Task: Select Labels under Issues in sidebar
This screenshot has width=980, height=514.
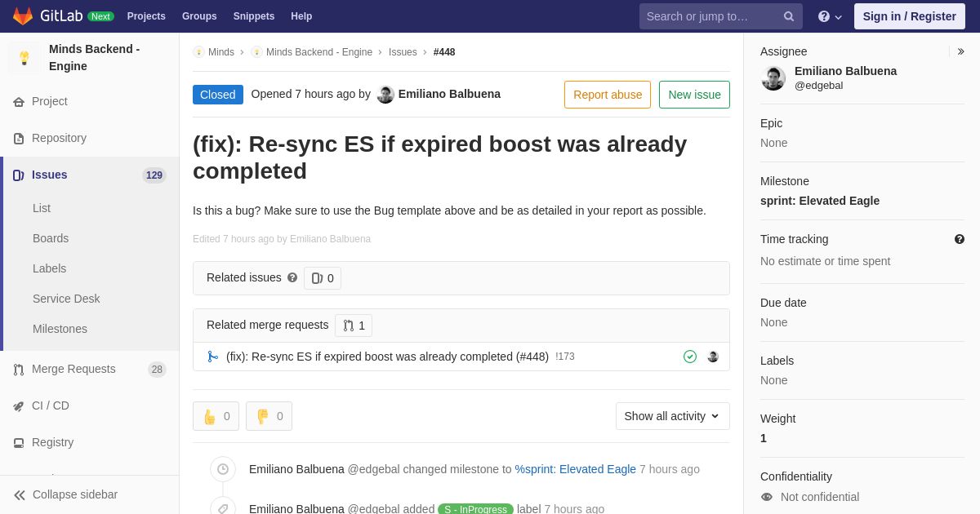Action: click(49, 268)
